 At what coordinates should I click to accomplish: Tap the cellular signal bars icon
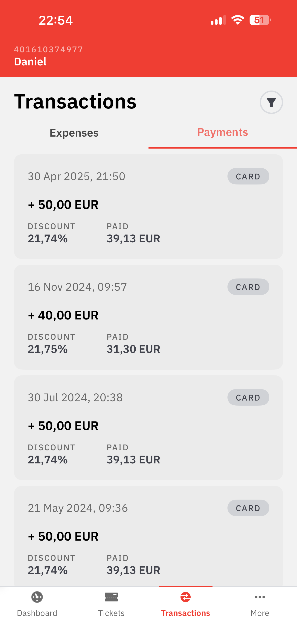tap(218, 20)
